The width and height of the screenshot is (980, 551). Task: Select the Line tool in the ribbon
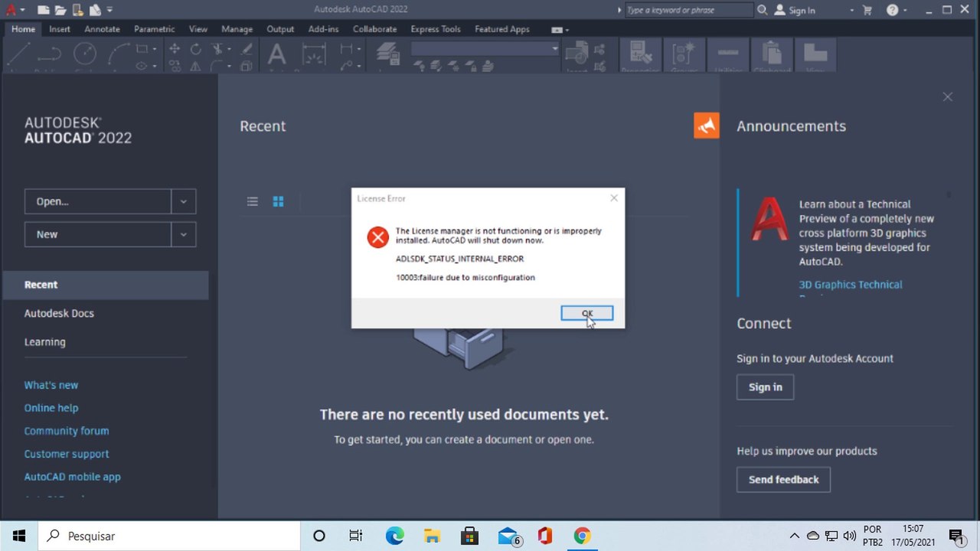[18, 55]
